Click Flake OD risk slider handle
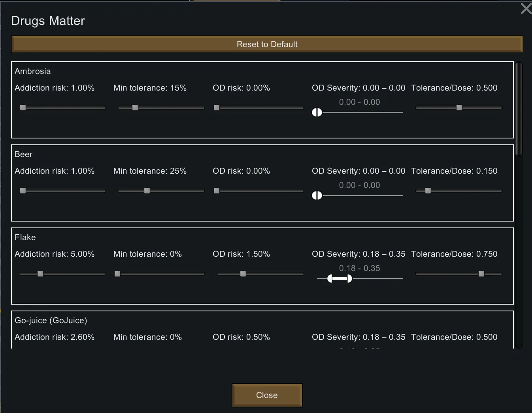Screen dimensions: 532x413 point(243,274)
